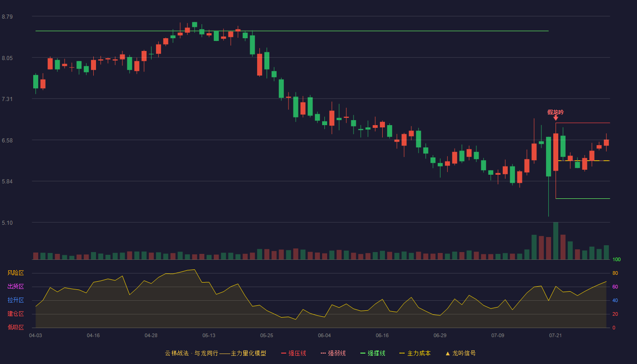Image resolution: width=637 pixels, height=364 pixels.
Task: Click the orange 80 indicator axis value
Action: pos(615,273)
